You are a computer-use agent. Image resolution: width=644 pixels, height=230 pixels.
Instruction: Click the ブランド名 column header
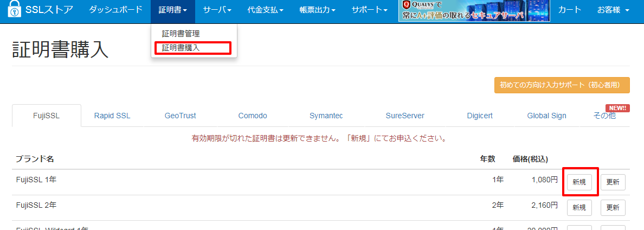coord(35,159)
